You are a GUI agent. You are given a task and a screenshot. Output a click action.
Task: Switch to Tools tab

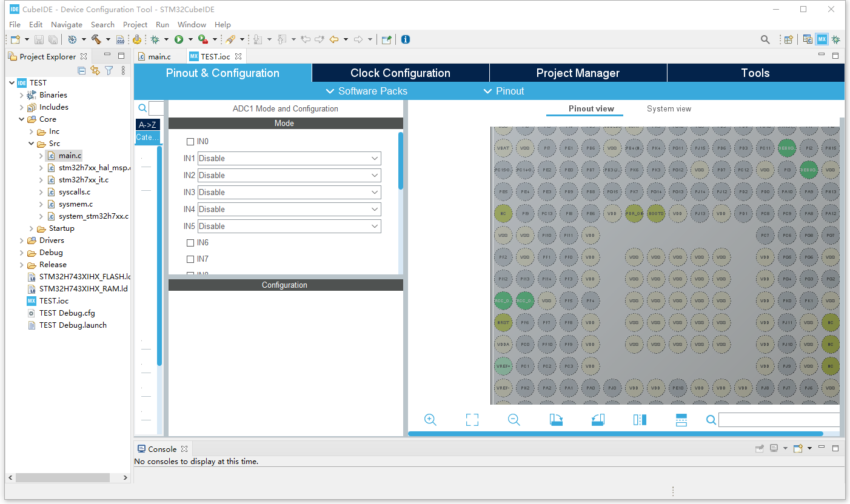click(755, 73)
